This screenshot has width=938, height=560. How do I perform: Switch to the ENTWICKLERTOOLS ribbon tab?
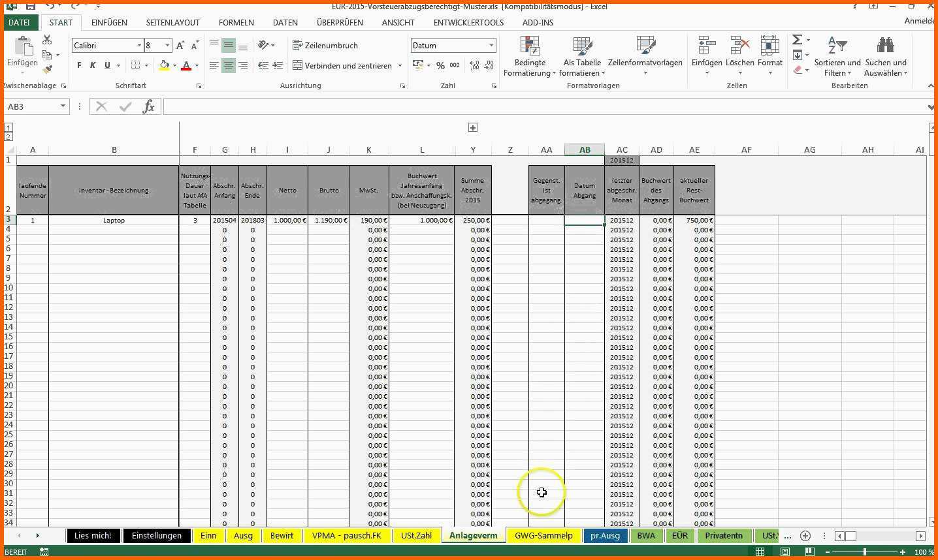pyautogui.click(x=468, y=22)
